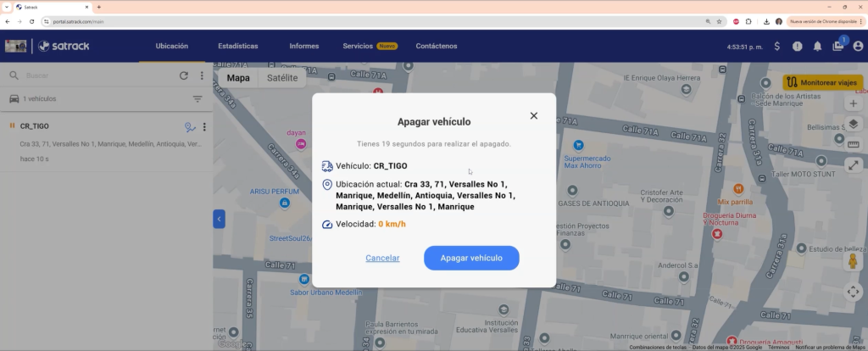Open the Estadísticas tab
The width and height of the screenshot is (868, 351).
pos(238,46)
